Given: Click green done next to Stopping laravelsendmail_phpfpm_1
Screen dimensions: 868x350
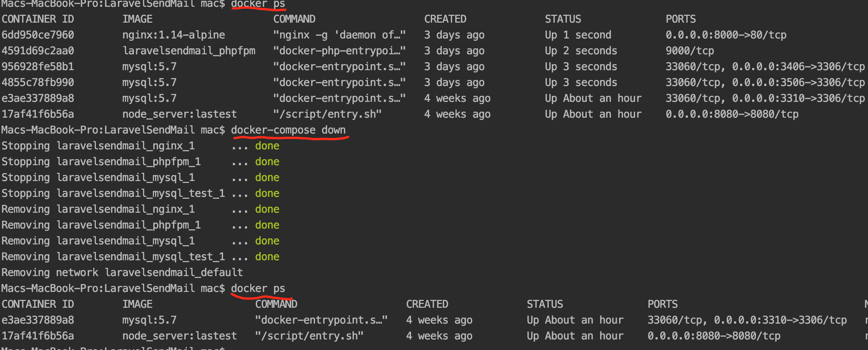Looking at the screenshot, I should tap(267, 162).
